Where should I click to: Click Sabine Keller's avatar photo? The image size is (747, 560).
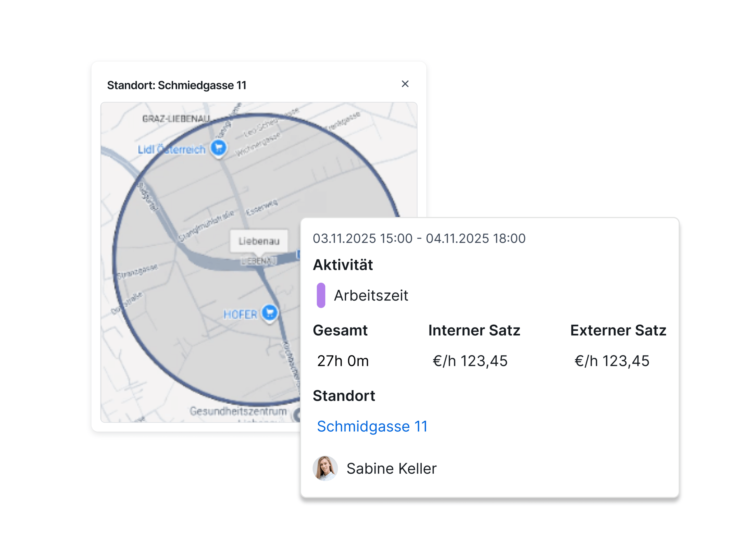coord(325,468)
